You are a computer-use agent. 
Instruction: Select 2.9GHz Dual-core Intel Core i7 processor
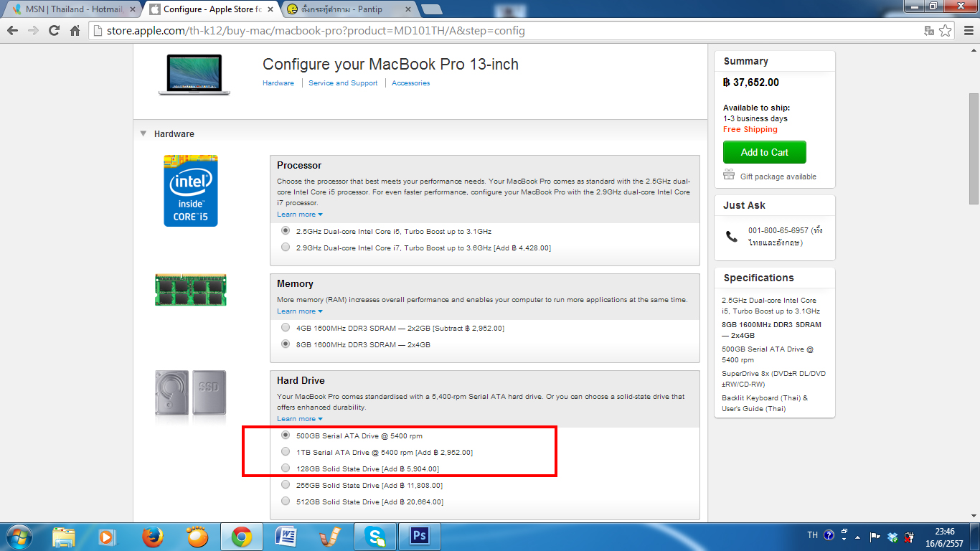pos(286,248)
